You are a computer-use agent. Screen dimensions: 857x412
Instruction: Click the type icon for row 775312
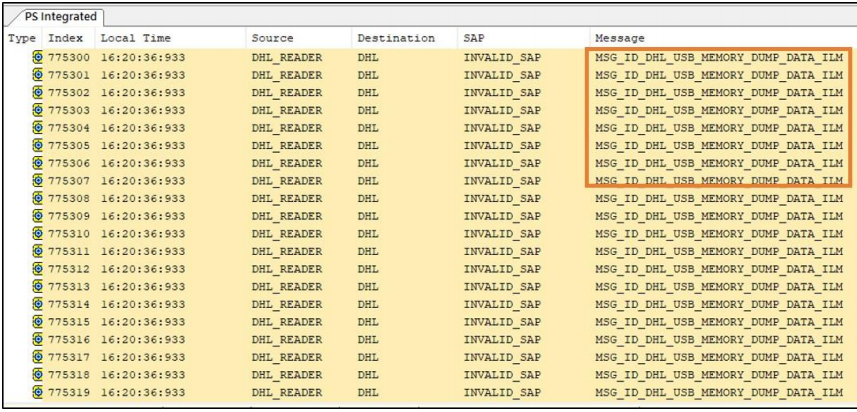pyautogui.click(x=38, y=269)
